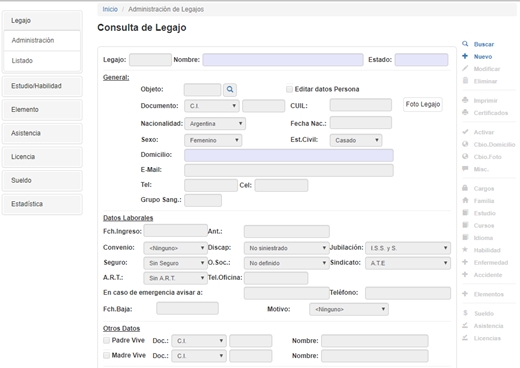This screenshot has width=520, height=368.
Task: Click the Accidente plus icon
Action: 465,274
